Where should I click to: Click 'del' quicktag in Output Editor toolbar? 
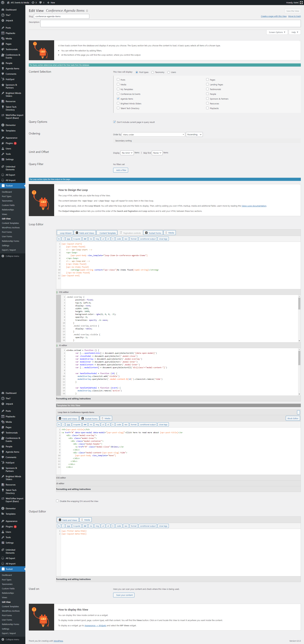click(85, 526)
